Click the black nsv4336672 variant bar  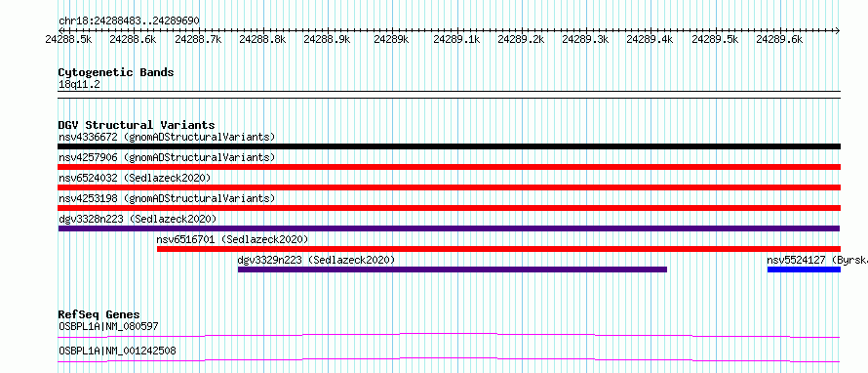(449, 146)
